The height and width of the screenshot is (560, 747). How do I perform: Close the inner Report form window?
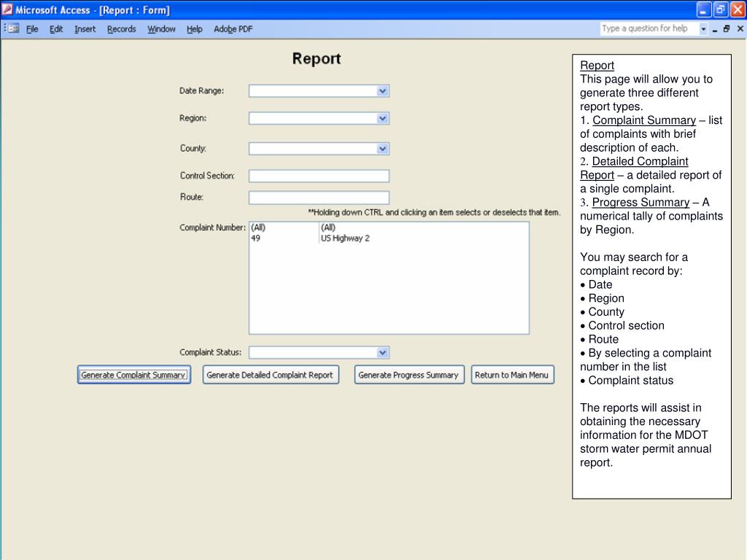pos(740,29)
